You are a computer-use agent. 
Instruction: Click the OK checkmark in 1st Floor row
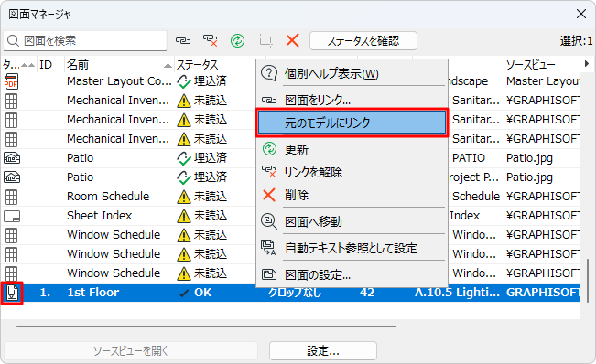(184, 293)
